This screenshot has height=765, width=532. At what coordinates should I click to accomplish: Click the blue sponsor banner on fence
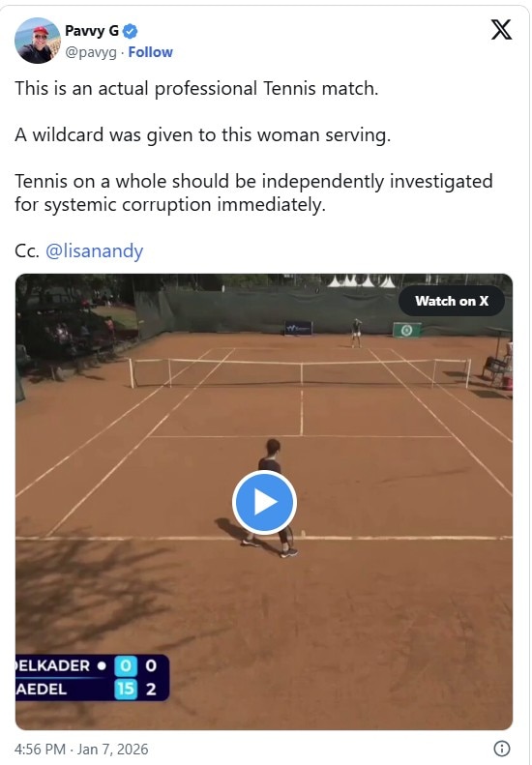point(298,329)
